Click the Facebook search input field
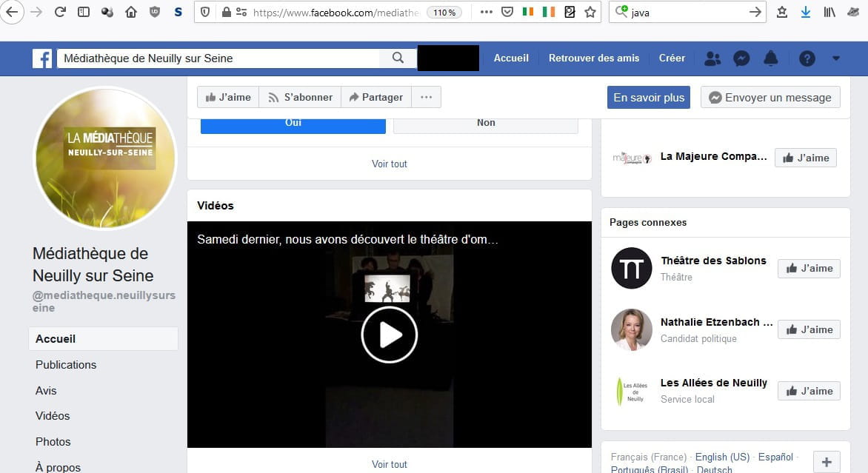The height and width of the screenshot is (473, 868). point(218,58)
